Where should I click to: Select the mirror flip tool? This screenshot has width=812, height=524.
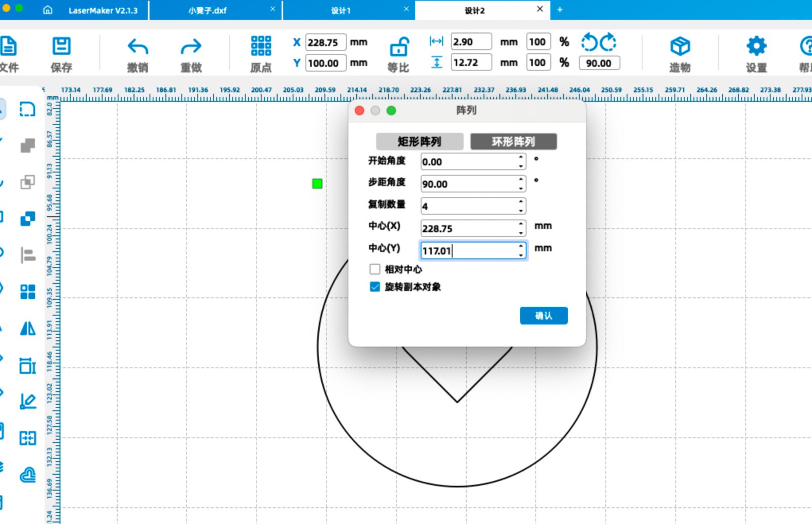point(27,328)
